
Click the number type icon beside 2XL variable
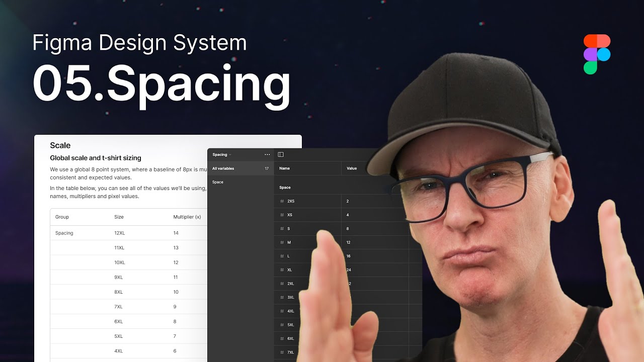pyautogui.click(x=282, y=284)
